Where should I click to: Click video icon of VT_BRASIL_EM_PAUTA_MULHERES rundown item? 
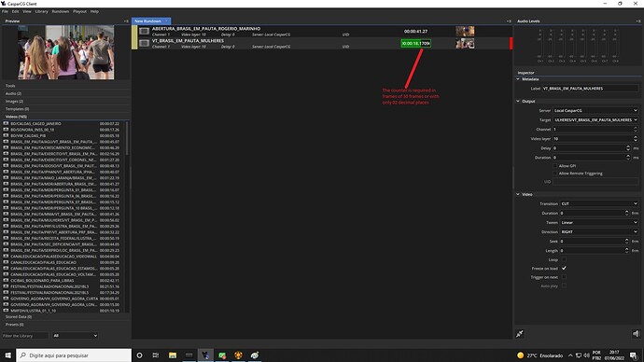(x=144, y=43)
